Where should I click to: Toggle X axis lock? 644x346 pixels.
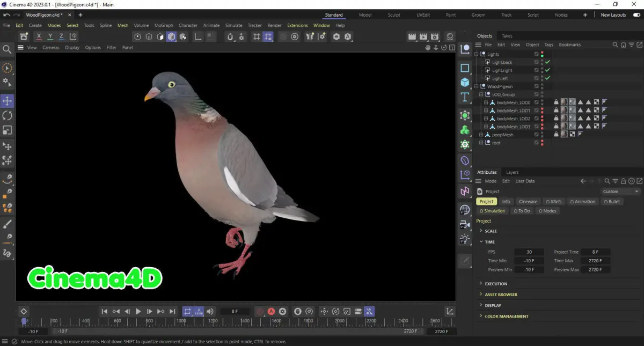tap(39, 36)
